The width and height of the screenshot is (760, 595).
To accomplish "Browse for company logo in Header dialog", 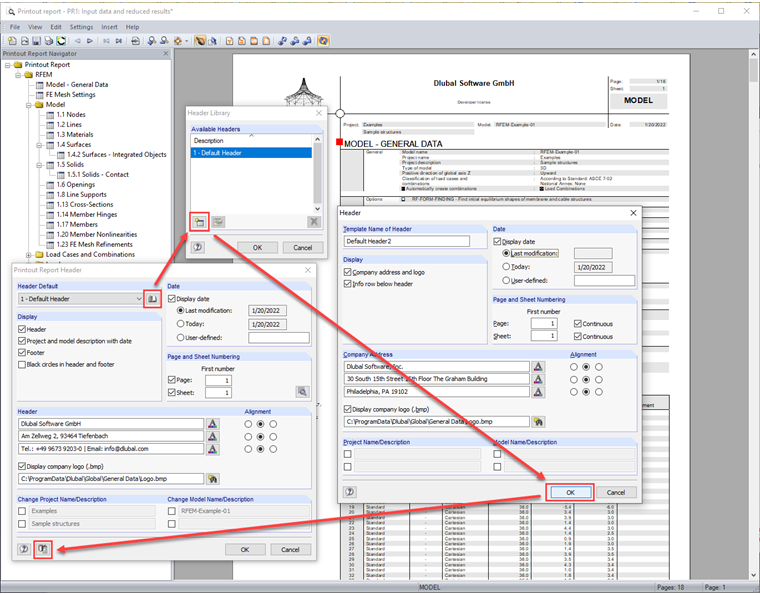I will pos(538,422).
